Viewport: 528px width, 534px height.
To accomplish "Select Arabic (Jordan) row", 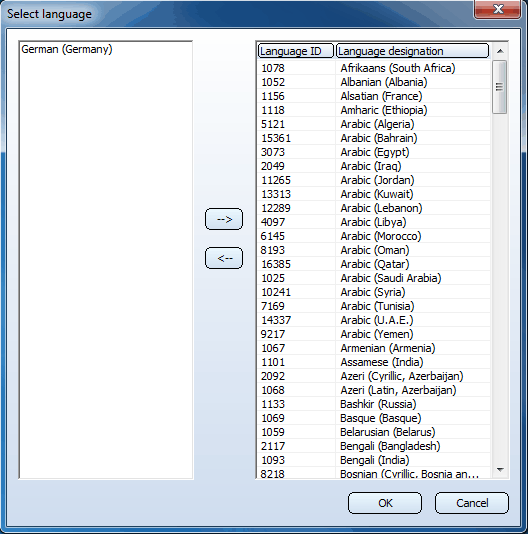I will tap(374, 180).
